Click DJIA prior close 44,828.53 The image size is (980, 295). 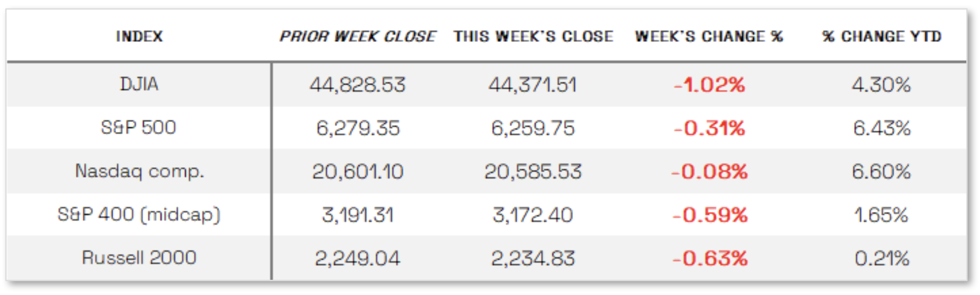[x=357, y=85]
